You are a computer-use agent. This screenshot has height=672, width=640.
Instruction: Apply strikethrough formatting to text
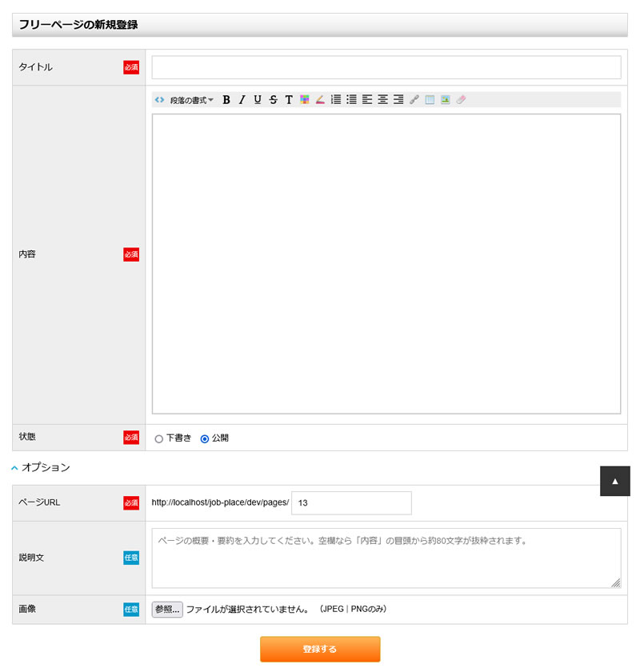tap(274, 100)
